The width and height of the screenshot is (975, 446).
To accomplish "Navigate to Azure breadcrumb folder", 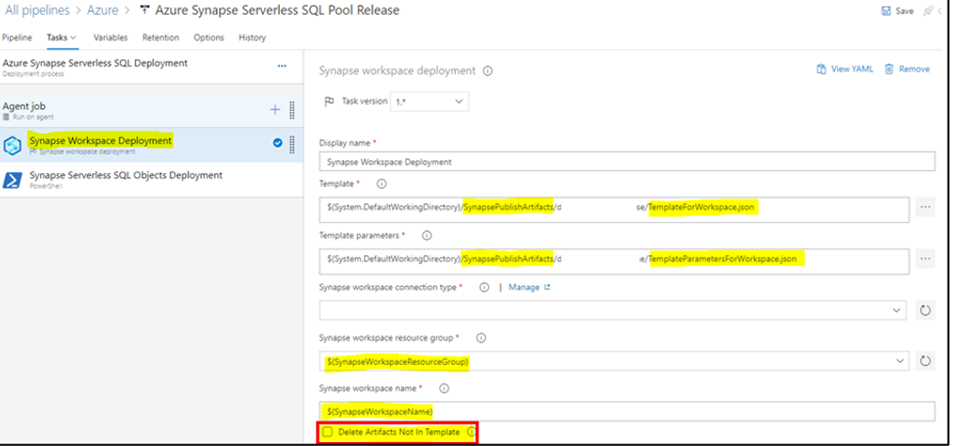I will (103, 11).
